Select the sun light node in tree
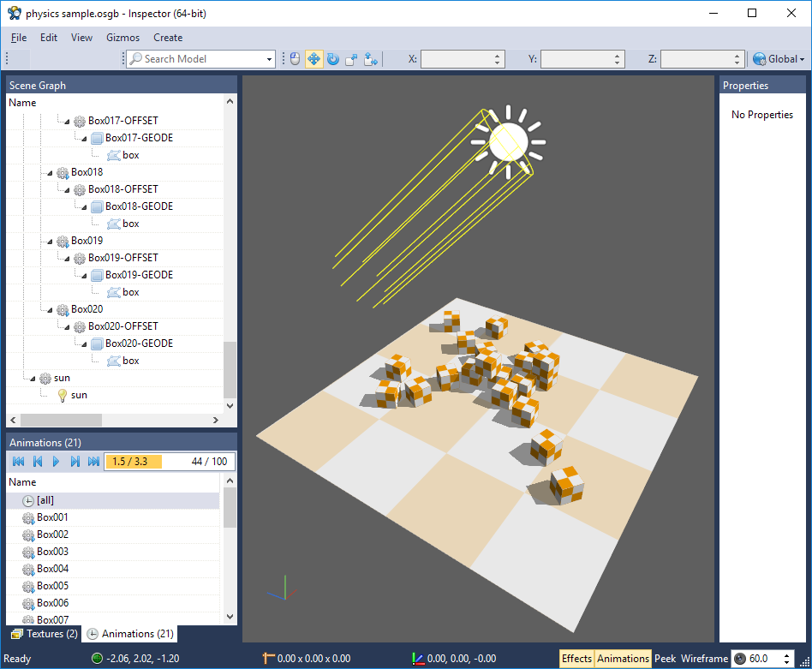 coord(79,395)
